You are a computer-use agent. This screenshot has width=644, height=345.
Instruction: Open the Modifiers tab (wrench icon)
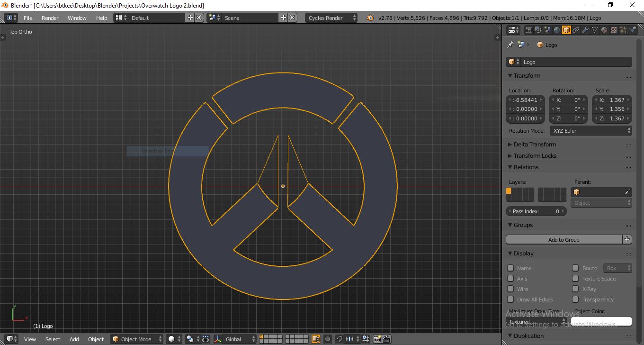[x=585, y=30]
